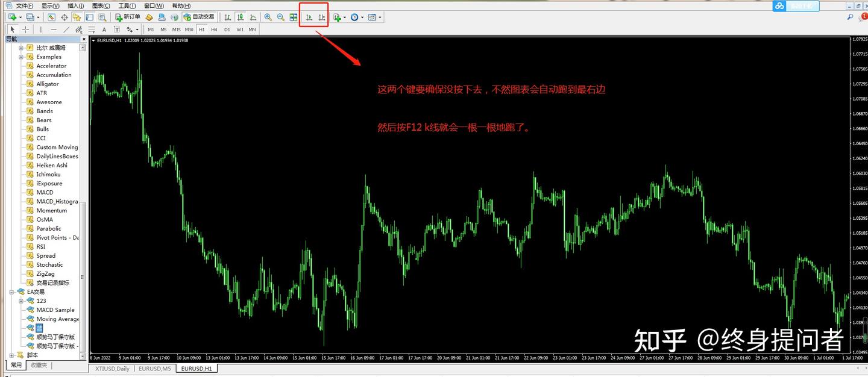Toggle the Auto Scroll button

point(309,17)
